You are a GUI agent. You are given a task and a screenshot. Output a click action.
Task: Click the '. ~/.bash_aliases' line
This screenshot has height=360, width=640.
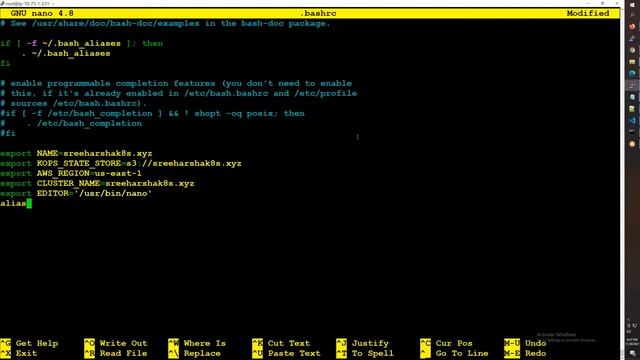(x=66, y=53)
